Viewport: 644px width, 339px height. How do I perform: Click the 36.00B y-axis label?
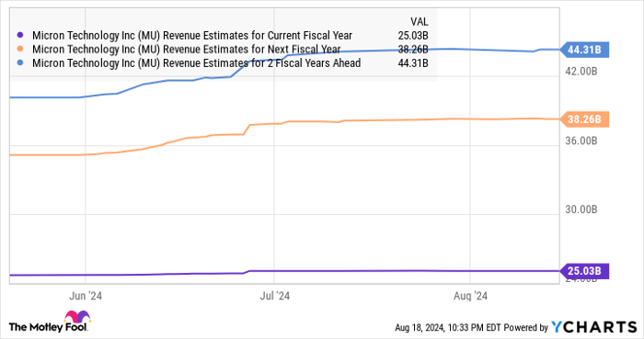point(581,141)
